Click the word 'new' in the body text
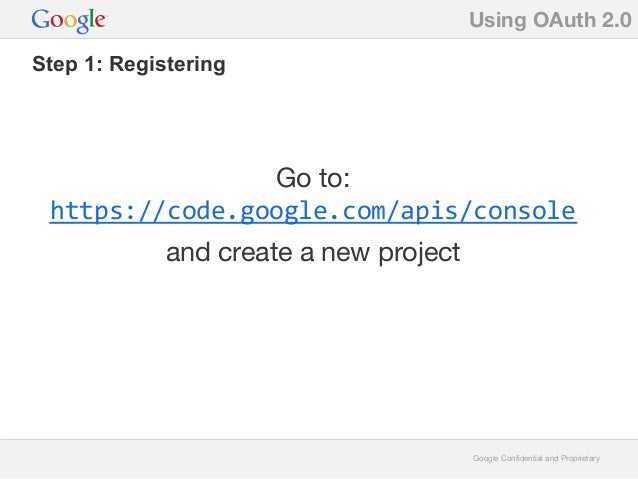Screen dimensions: 638x479 point(346,254)
